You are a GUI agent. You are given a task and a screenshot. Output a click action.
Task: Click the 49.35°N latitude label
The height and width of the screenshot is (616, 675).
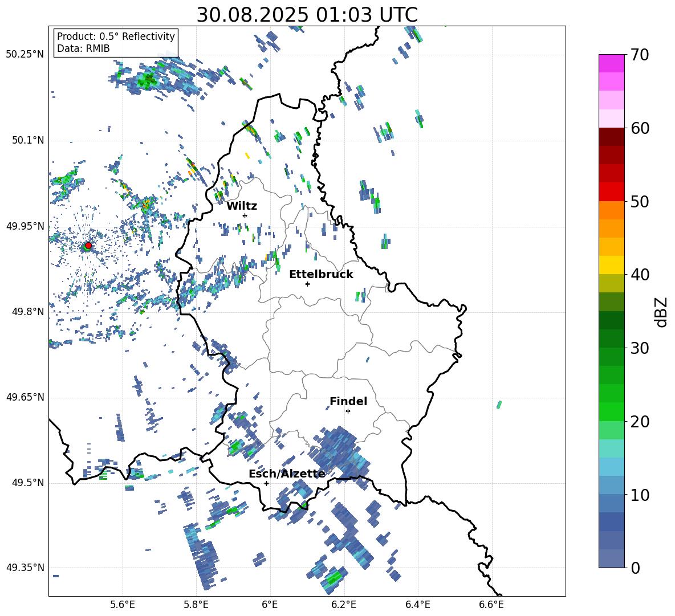(x=25, y=568)
